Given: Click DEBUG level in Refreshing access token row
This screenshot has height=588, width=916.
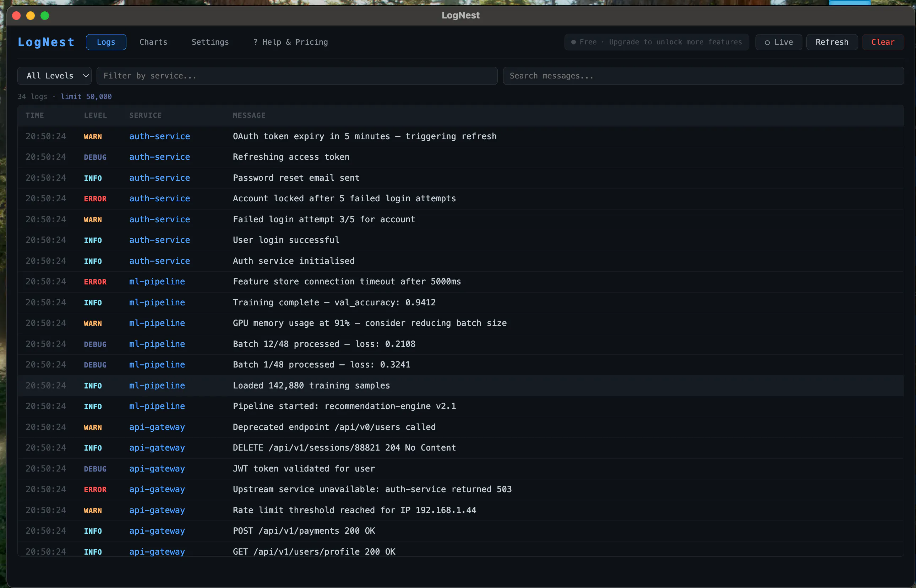Looking at the screenshot, I should click(x=95, y=157).
